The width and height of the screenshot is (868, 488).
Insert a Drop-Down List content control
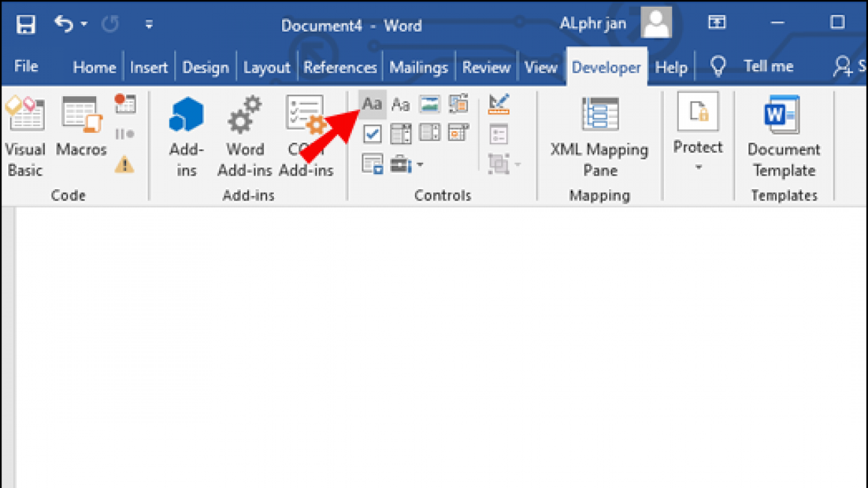coord(429,133)
